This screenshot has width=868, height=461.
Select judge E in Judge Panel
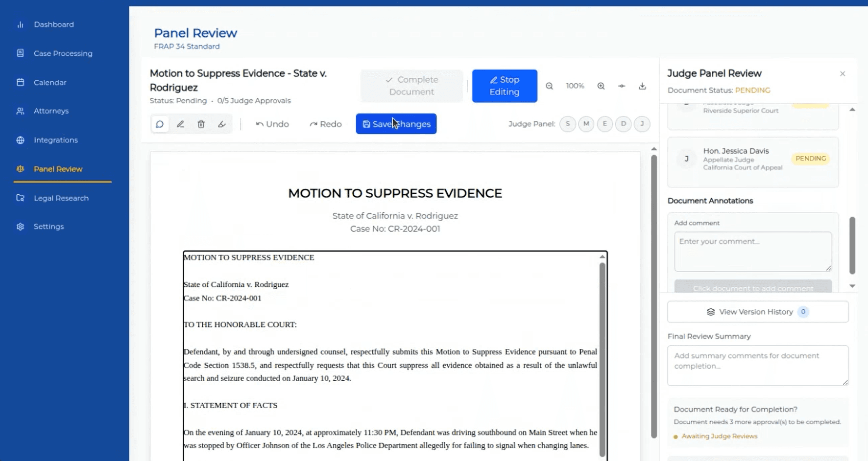coord(605,124)
